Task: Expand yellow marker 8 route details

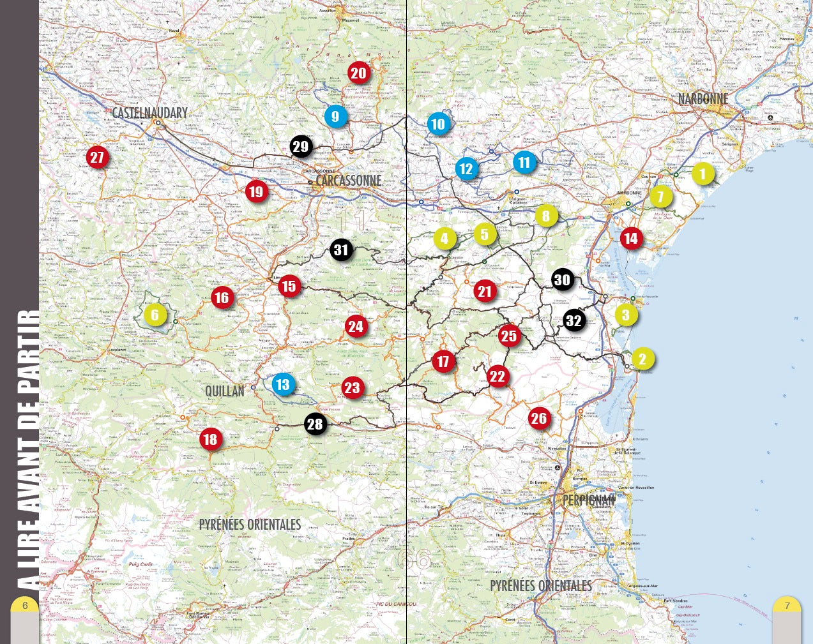Action: pyautogui.click(x=546, y=216)
